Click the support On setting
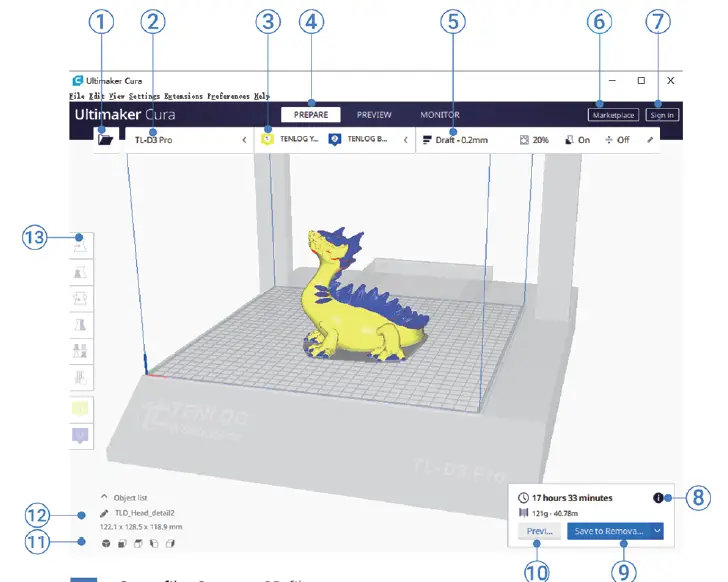Image resolution: width=728 pixels, height=582 pixels. tap(578, 140)
